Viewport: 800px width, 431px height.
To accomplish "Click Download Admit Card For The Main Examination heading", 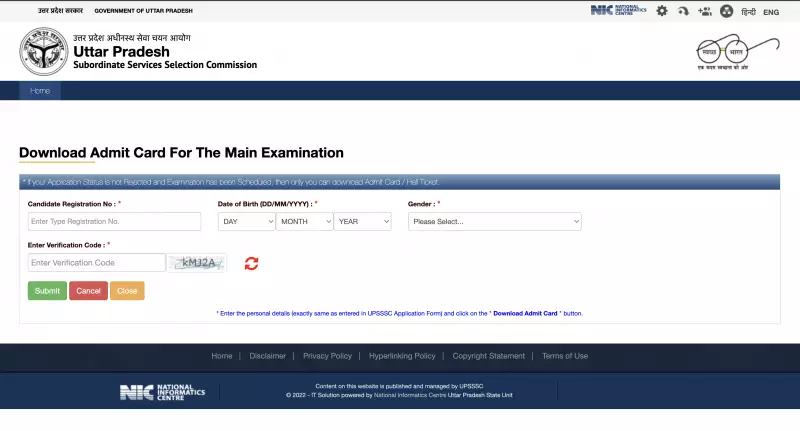I will coord(181,153).
